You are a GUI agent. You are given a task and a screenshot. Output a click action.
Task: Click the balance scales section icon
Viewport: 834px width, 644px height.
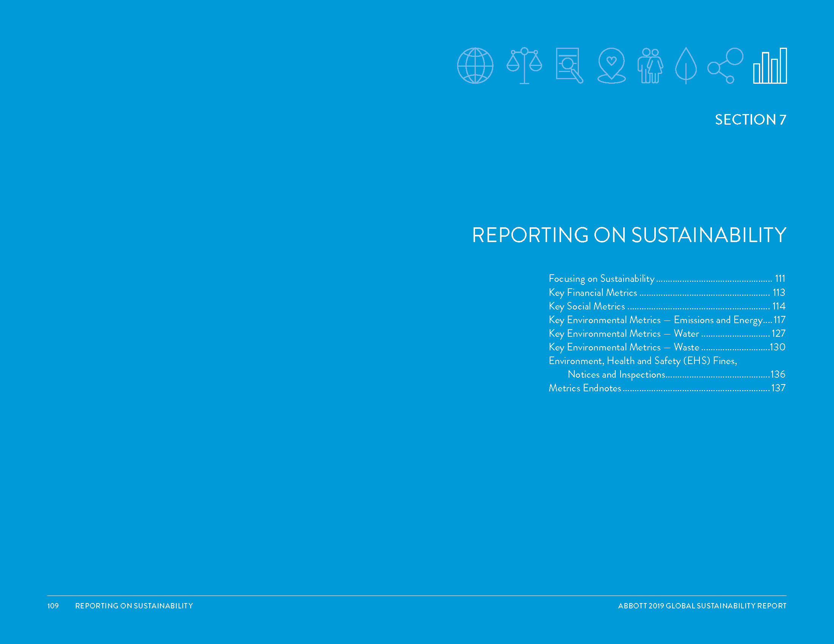tap(524, 66)
